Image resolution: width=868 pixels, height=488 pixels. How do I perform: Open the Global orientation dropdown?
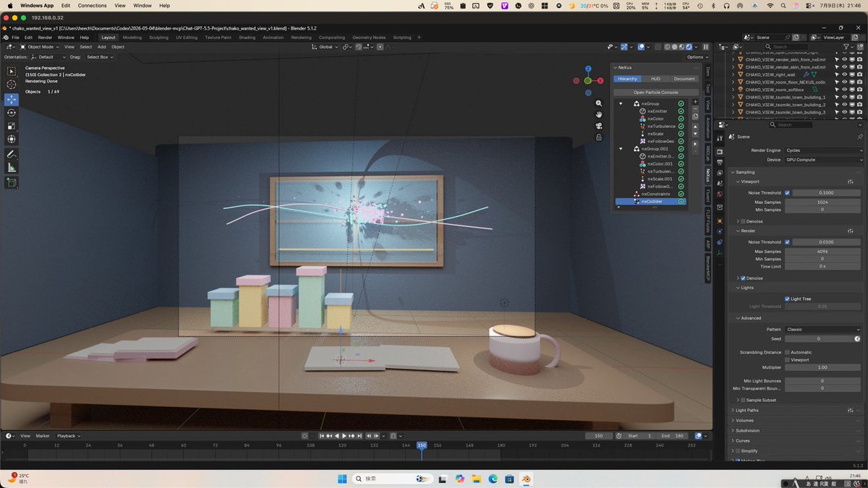[x=325, y=47]
